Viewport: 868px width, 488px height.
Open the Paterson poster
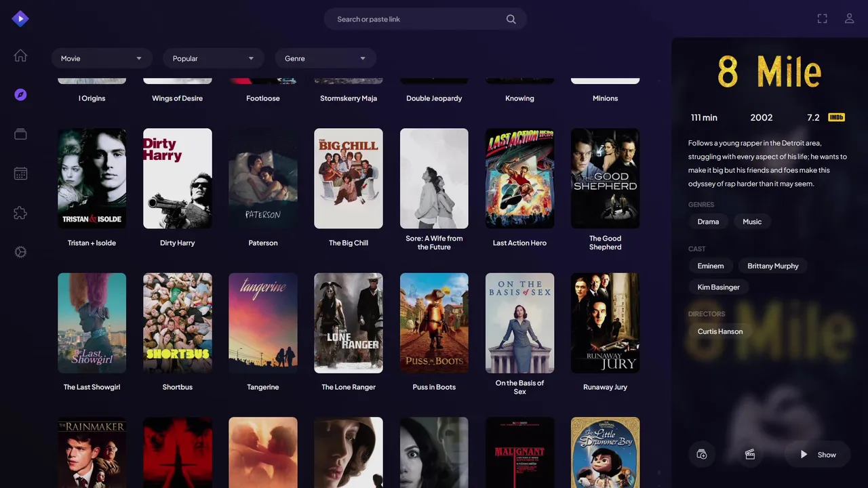coord(263,178)
